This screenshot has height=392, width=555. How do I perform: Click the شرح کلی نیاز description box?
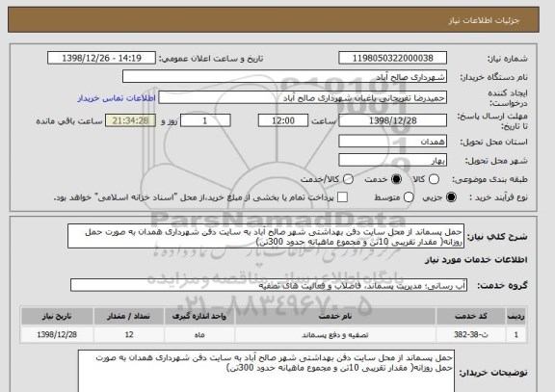tap(266, 236)
